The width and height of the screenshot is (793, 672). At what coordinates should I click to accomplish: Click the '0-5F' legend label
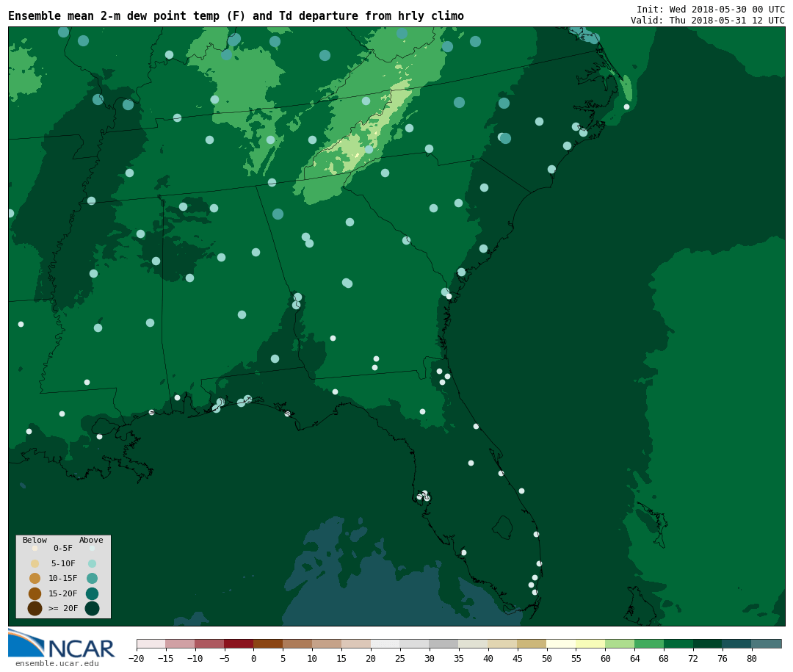point(63,548)
